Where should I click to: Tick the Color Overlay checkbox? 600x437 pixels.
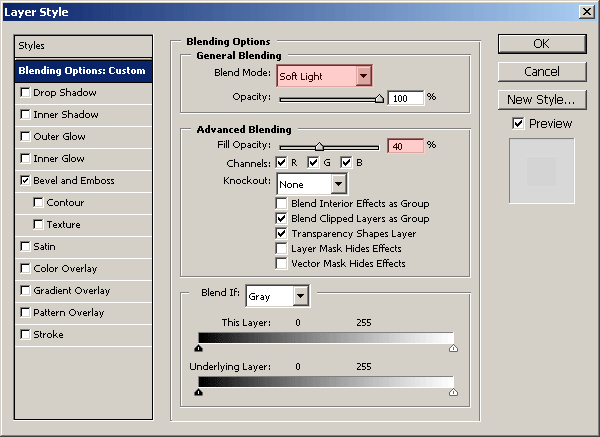click(x=25, y=269)
